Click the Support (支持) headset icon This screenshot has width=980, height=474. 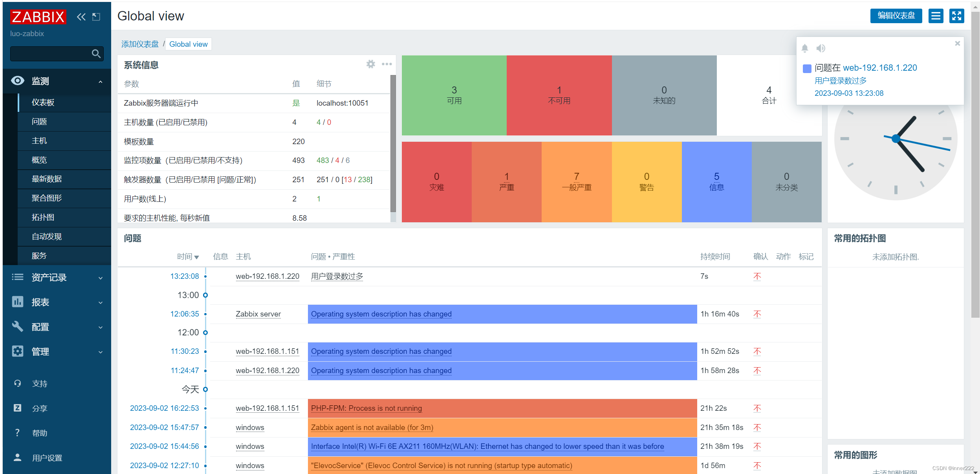18,383
